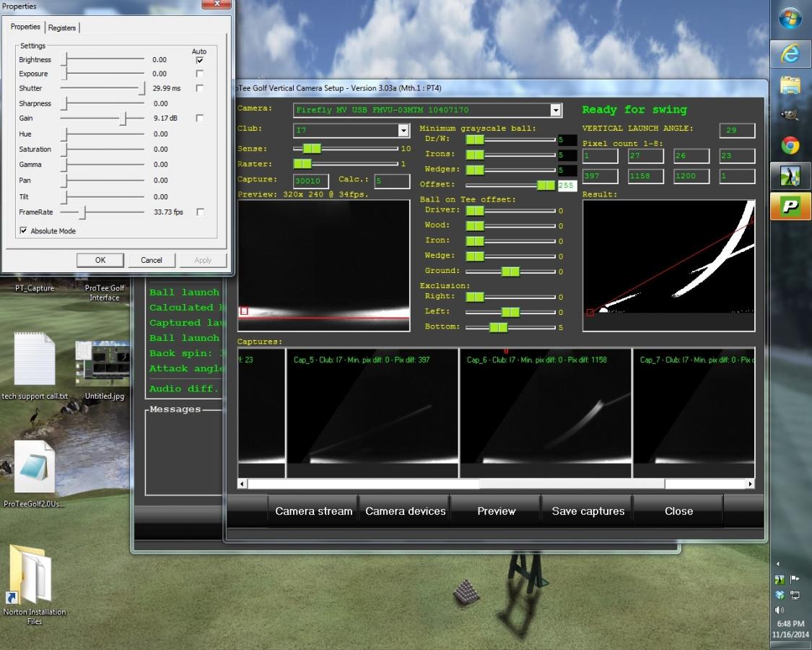The width and height of the screenshot is (812, 650).
Task: Open Internet Explorer from the taskbar
Action: click(x=790, y=53)
